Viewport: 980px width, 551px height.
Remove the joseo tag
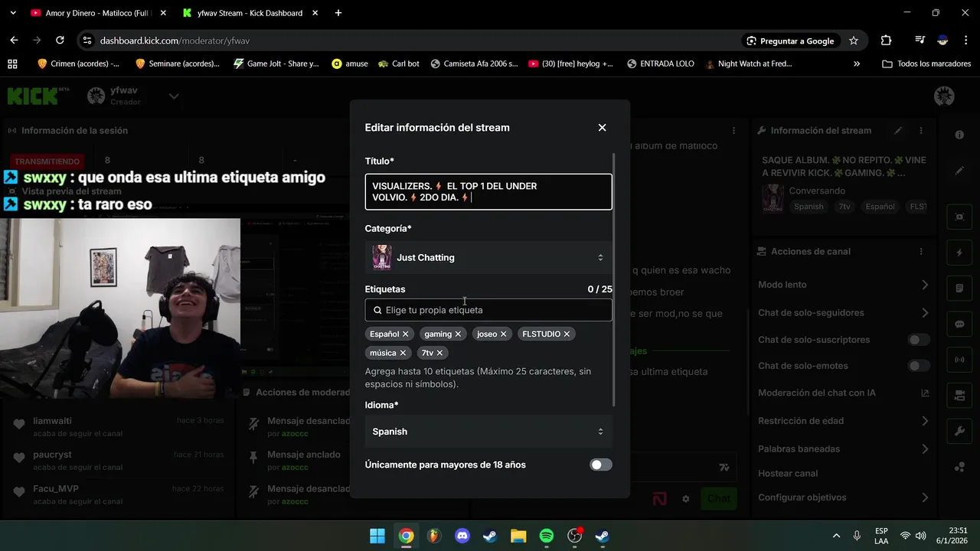click(x=503, y=334)
